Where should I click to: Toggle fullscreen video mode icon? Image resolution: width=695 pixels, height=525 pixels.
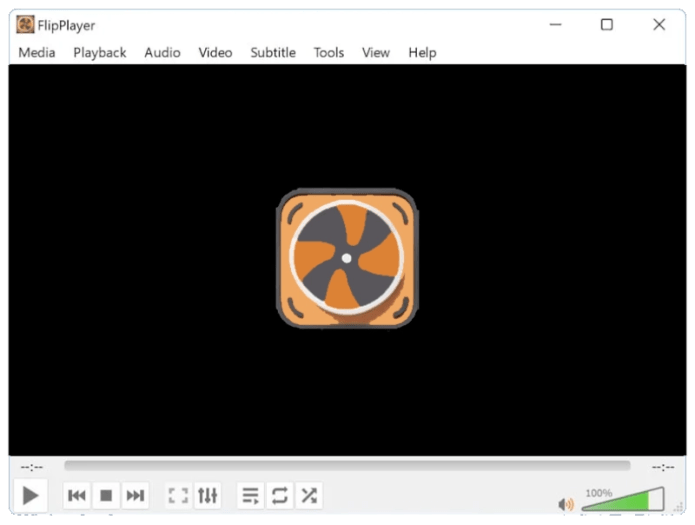click(178, 495)
